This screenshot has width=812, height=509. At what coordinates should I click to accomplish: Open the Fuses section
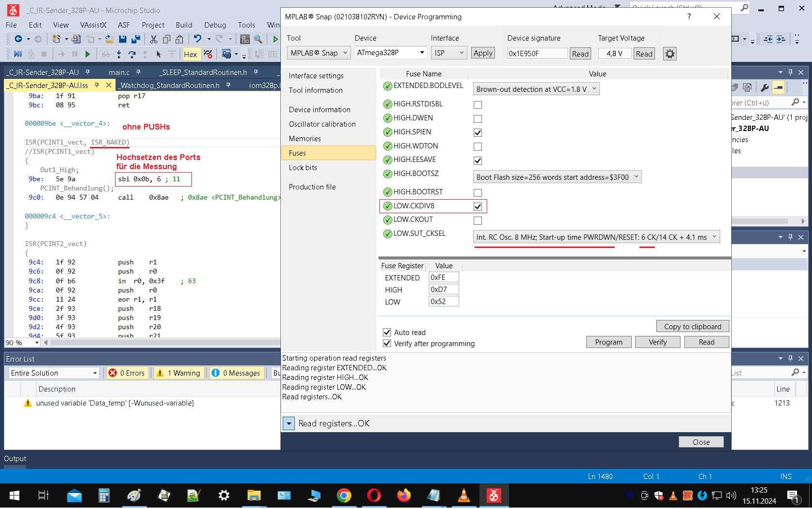pos(329,153)
